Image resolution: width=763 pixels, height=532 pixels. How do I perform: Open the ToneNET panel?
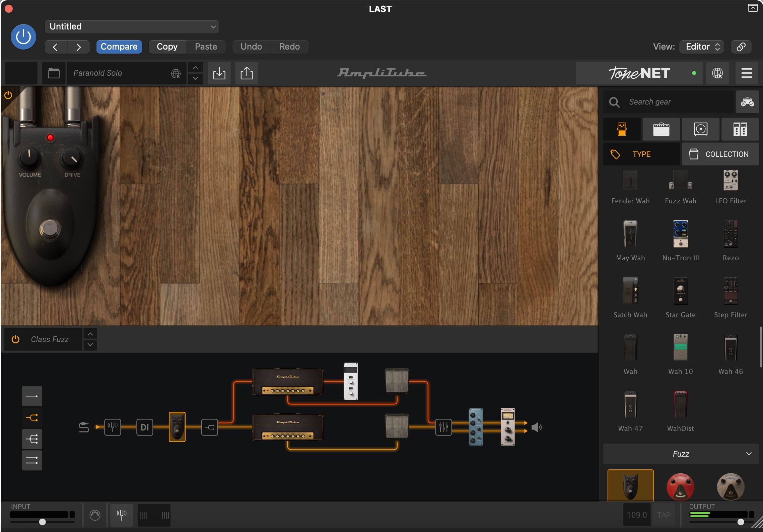pyautogui.click(x=639, y=73)
